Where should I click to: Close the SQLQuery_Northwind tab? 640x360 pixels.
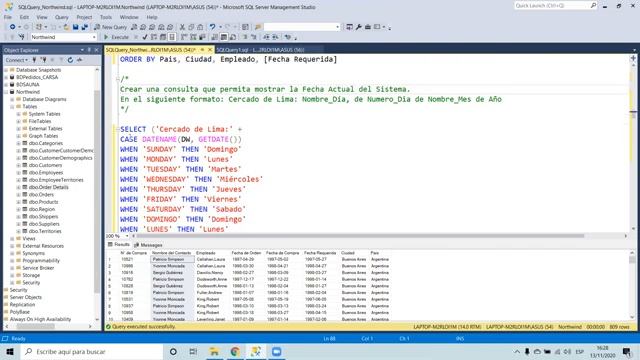pyautogui.click(x=210, y=50)
